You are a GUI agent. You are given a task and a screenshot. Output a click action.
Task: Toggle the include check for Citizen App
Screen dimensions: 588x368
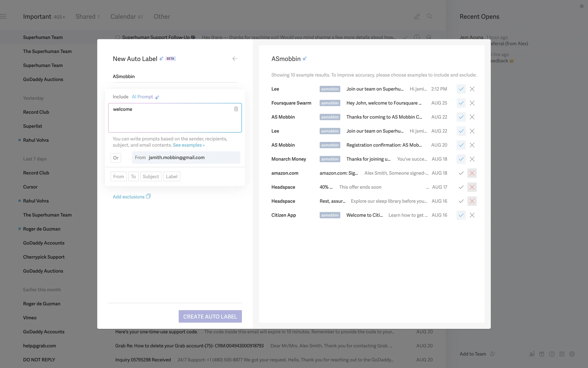point(461,215)
